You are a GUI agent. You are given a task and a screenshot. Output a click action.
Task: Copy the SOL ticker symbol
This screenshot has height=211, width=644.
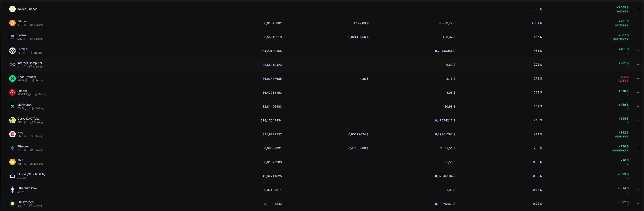coord(25,39)
